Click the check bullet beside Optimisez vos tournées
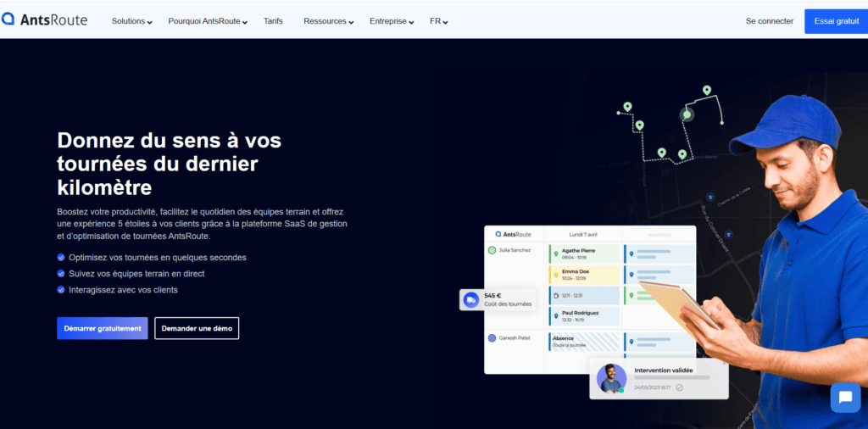Viewport: 868px width, 429px height. point(61,258)
